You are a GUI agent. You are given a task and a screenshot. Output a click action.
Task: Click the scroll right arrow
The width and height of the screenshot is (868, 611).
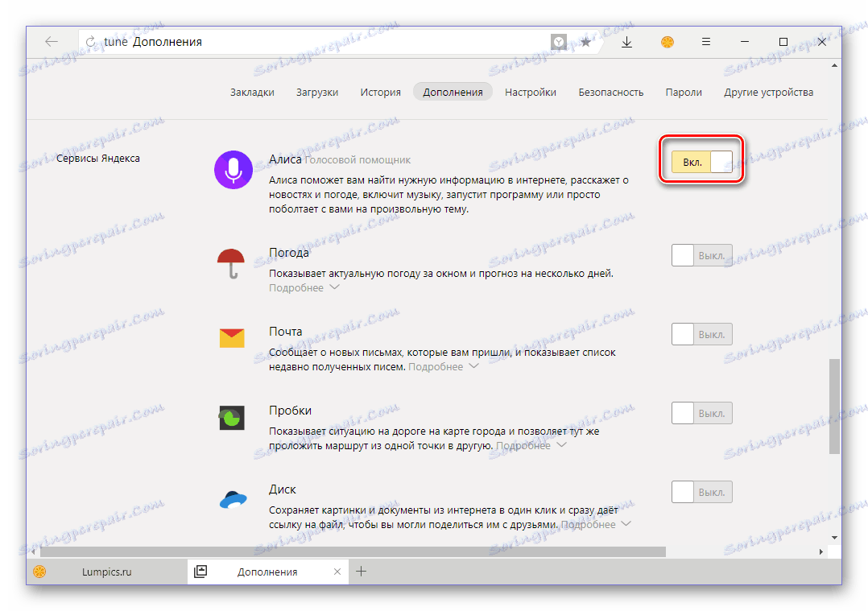821,551
